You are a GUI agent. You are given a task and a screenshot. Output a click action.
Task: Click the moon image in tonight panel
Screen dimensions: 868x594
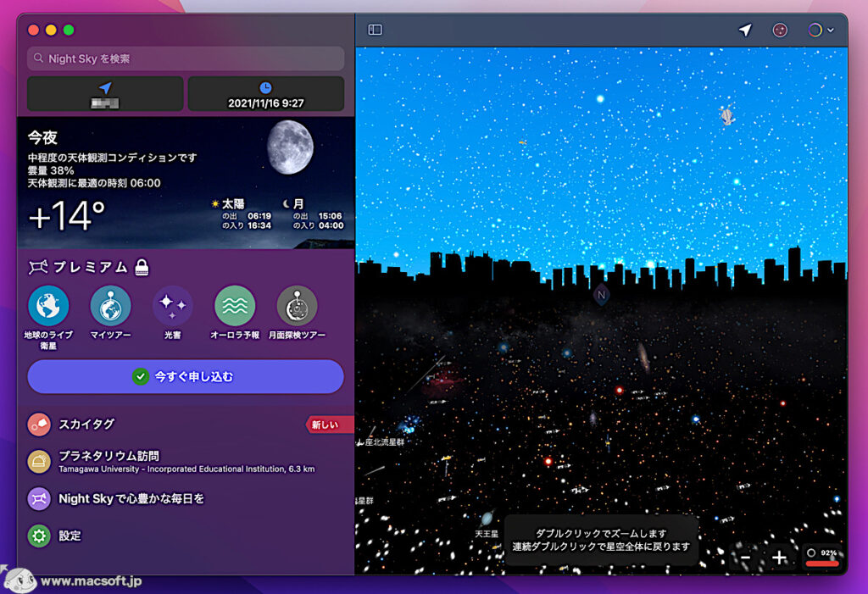(x=290, y=147)
